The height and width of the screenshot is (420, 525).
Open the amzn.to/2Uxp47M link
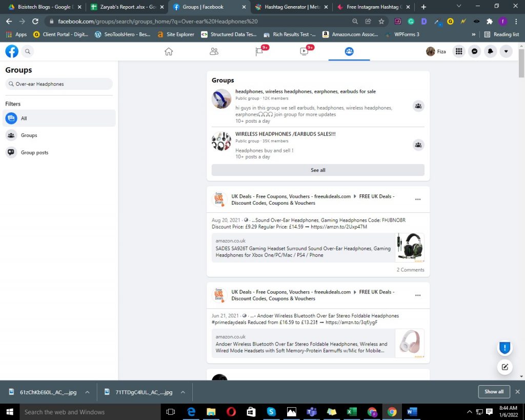(x=339, y=227)
